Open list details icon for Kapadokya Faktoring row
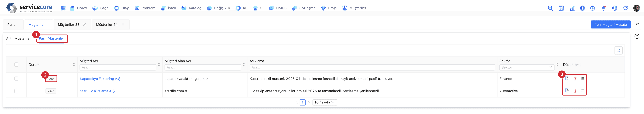The height and width of the screenshot is (114, 644). 582,79
